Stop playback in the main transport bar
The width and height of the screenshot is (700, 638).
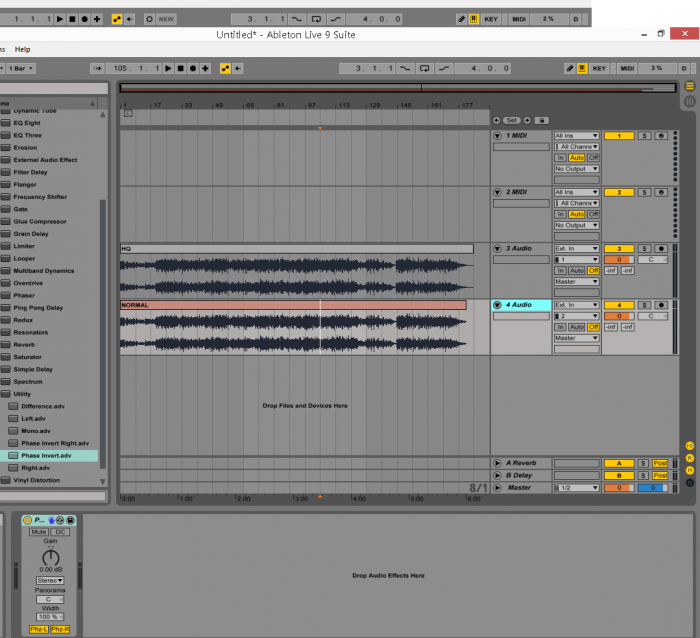pos(181,68)
